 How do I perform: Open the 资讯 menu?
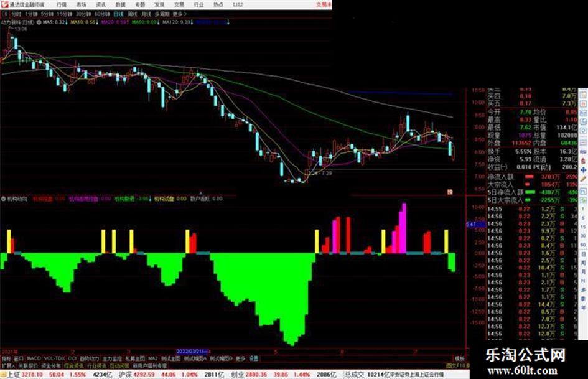[x=101, y=5]
